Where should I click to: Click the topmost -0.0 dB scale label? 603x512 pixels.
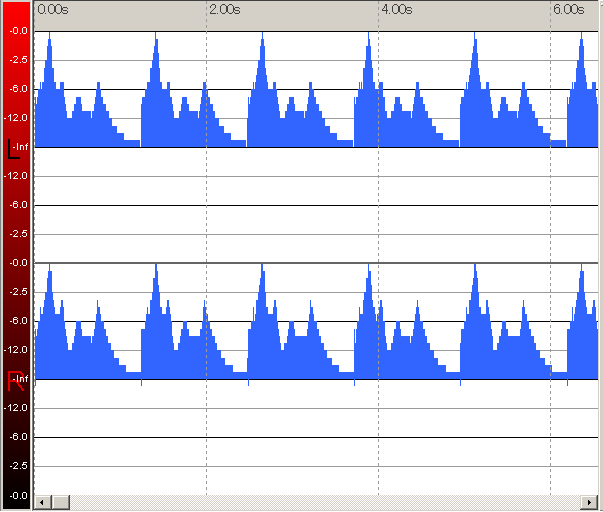[18, 31]
